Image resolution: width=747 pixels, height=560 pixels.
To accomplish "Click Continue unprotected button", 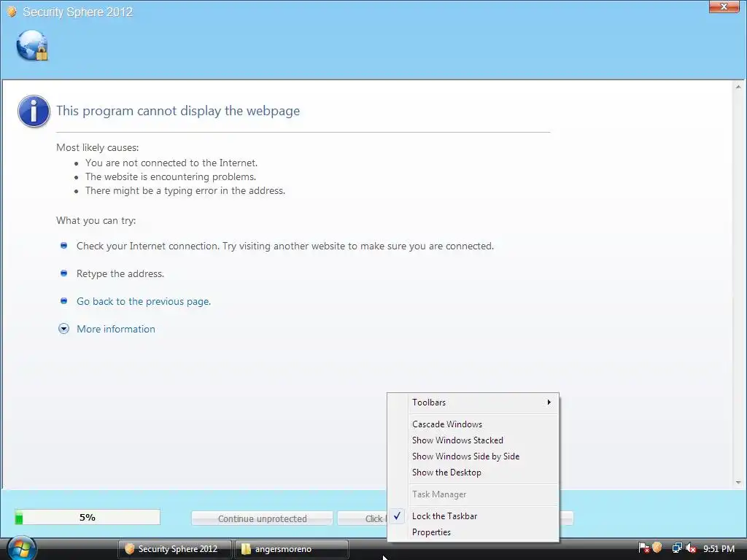I will click(262, 518).
